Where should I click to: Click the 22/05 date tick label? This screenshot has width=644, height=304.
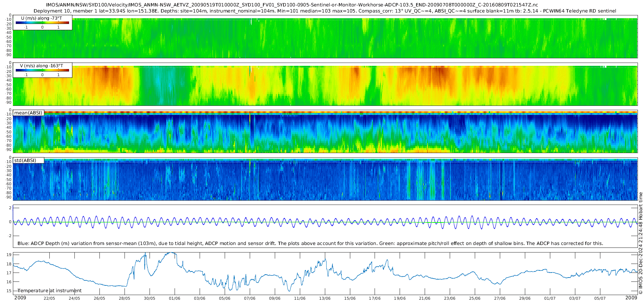49,298
